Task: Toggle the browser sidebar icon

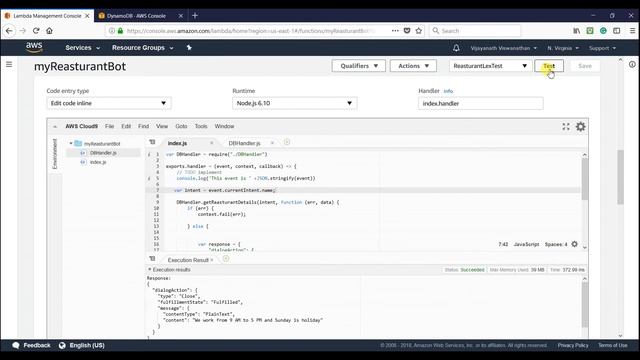Action: [617, 31]
